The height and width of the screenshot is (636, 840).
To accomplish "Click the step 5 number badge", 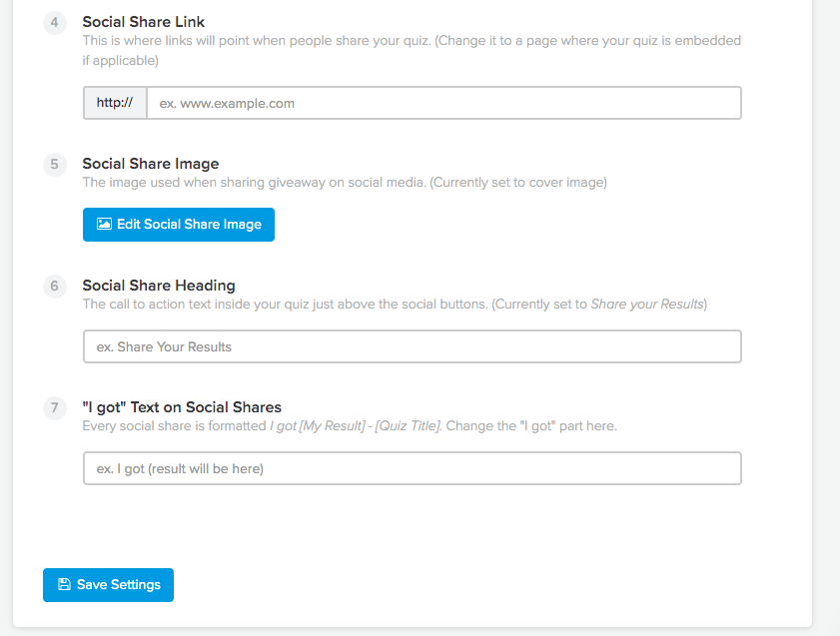I will tap(55, 164).
